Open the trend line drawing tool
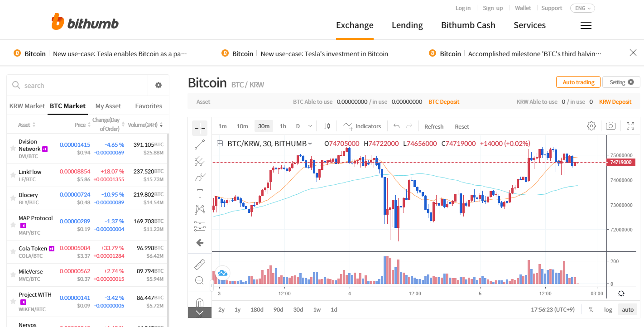Screen dimensions: 644x327 [x=200, y=144]
